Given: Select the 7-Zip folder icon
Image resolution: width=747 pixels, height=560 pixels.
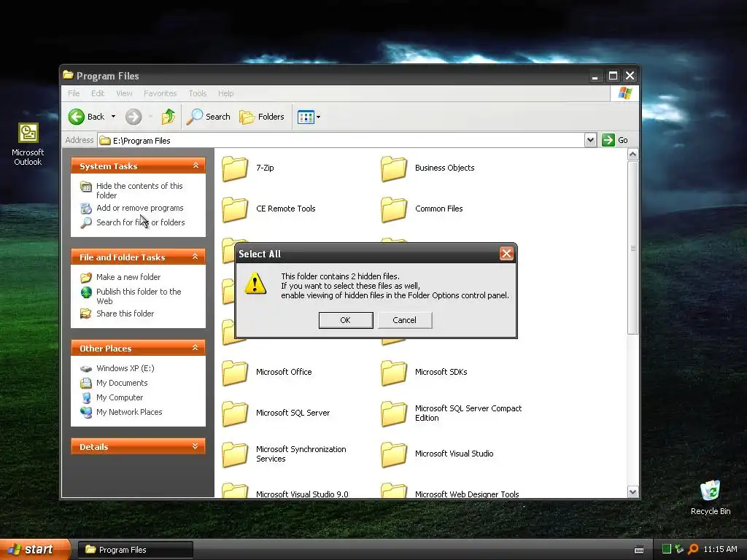Looking at the screenshot, I should pos(235,168).
